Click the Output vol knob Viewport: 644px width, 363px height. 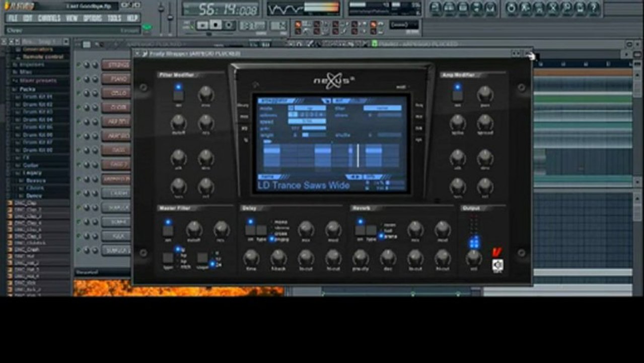[473, 258]
